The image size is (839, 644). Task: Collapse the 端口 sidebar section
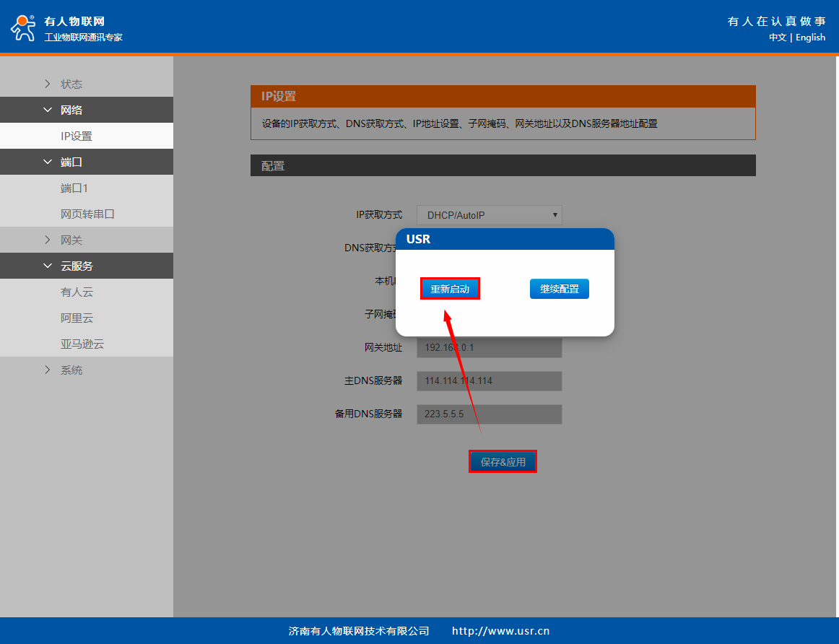point(71,162)
